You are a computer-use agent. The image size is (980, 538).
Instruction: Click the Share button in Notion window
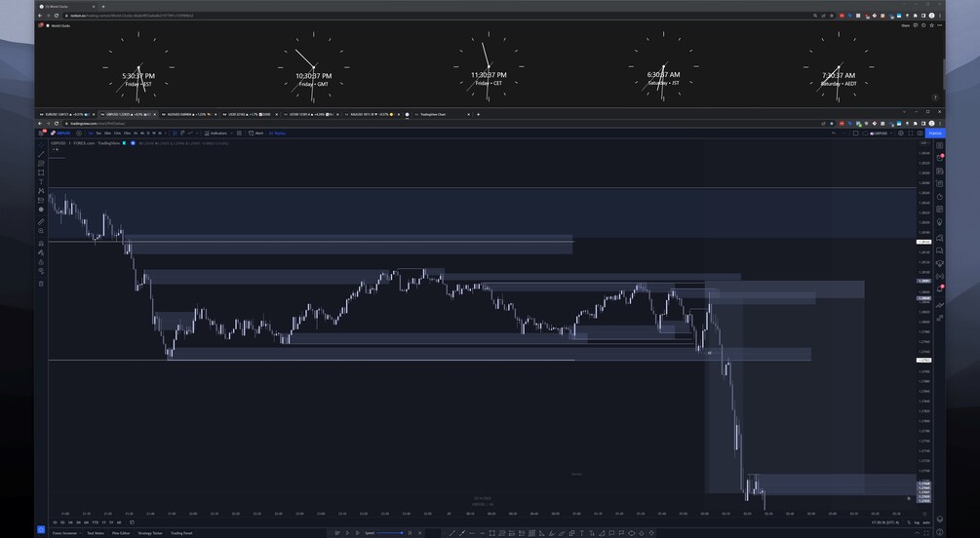point(905,25)
